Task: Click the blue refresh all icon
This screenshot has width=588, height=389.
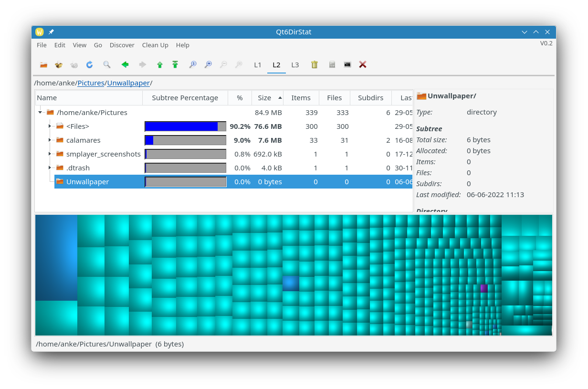Action: (x=89, y=65)
